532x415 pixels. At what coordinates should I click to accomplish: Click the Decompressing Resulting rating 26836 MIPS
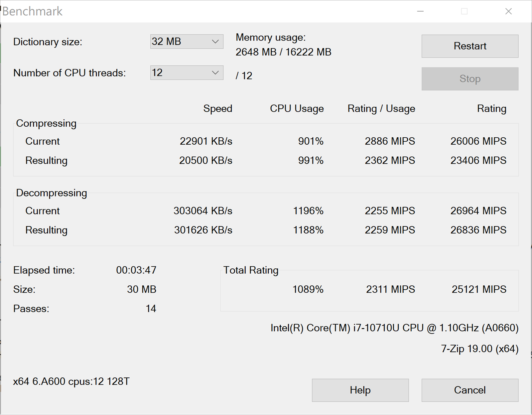[478, 230]
